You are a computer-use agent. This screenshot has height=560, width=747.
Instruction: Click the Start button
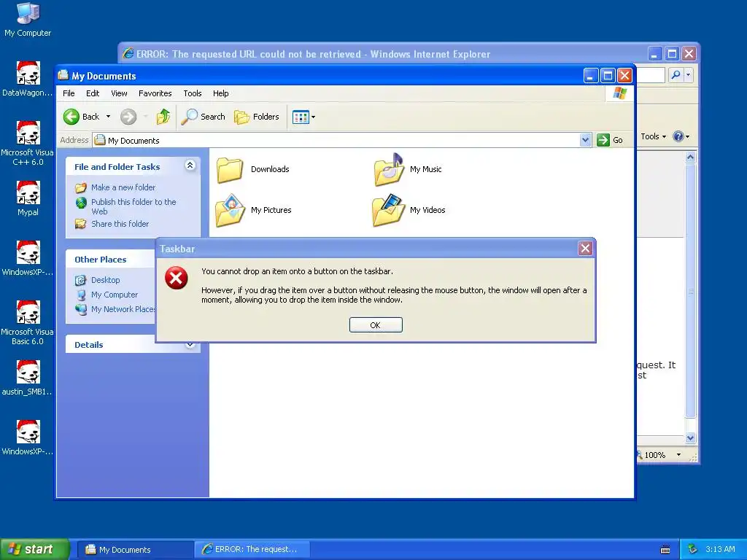point(34,549)
